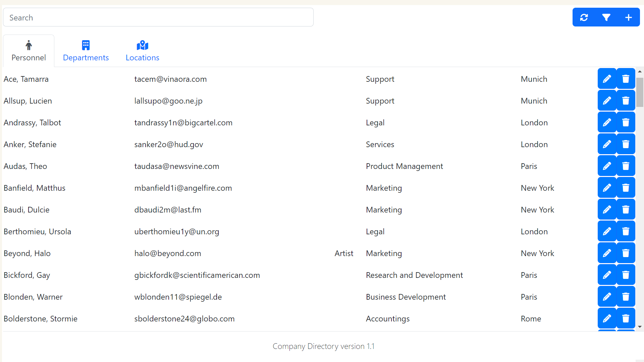
Task: Click inside the Search field
Action: [x=158, y=17]
